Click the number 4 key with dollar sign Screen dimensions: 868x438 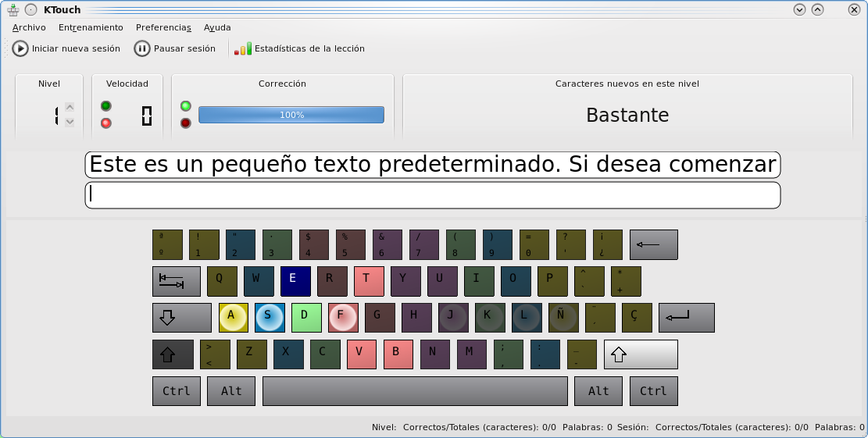tap(314, 244)
